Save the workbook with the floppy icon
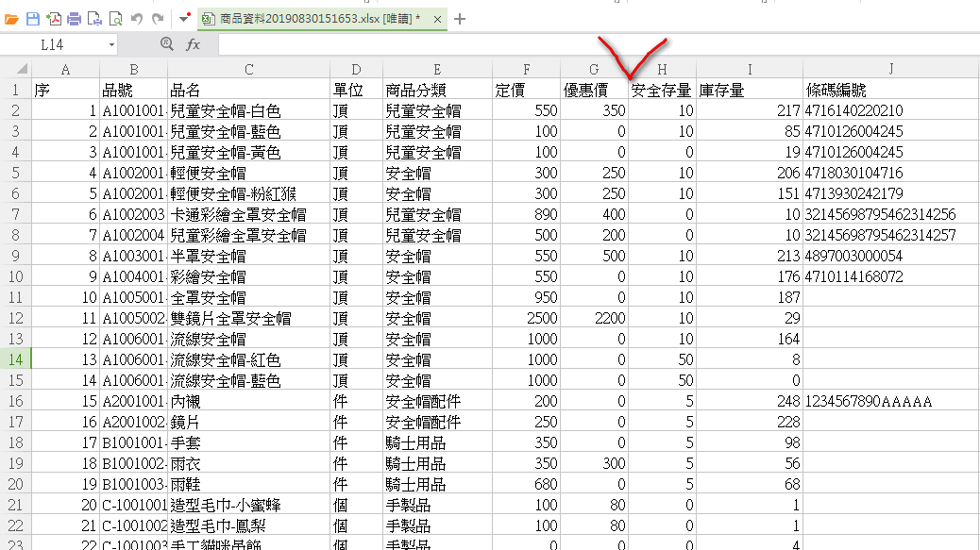This screenshot has height=550, width=980. (32, 20)
